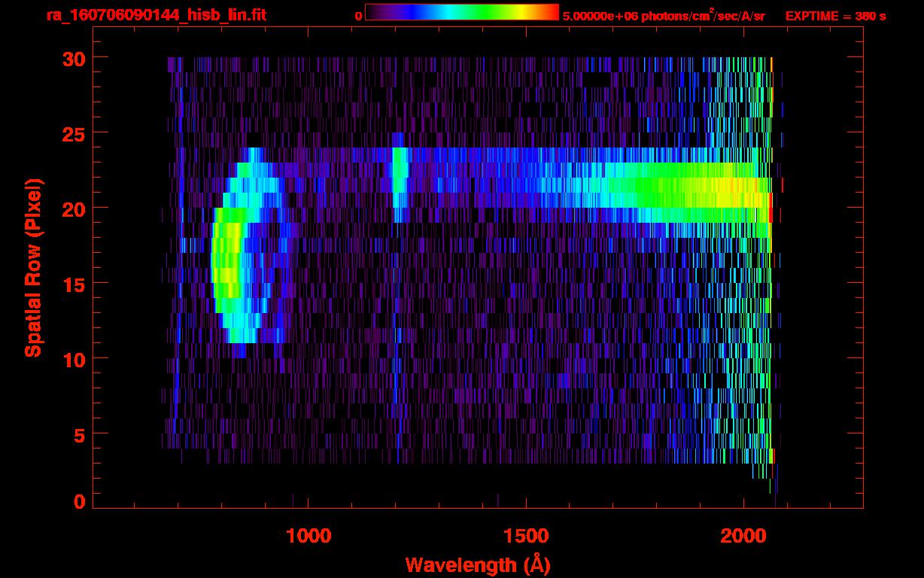Click the 5.00000e+06 photons units label
This screenshot has width=924, height=578.
pyautogui.click(x=664, y=16)
